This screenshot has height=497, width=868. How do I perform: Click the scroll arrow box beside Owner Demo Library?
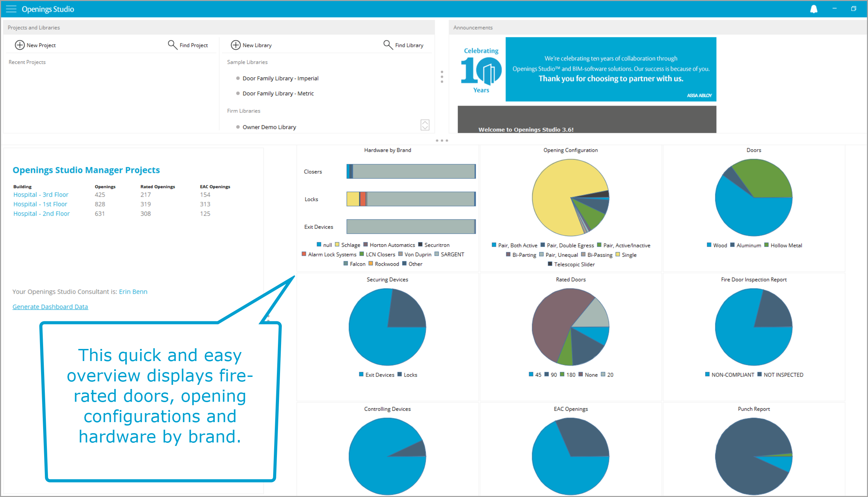425,125
